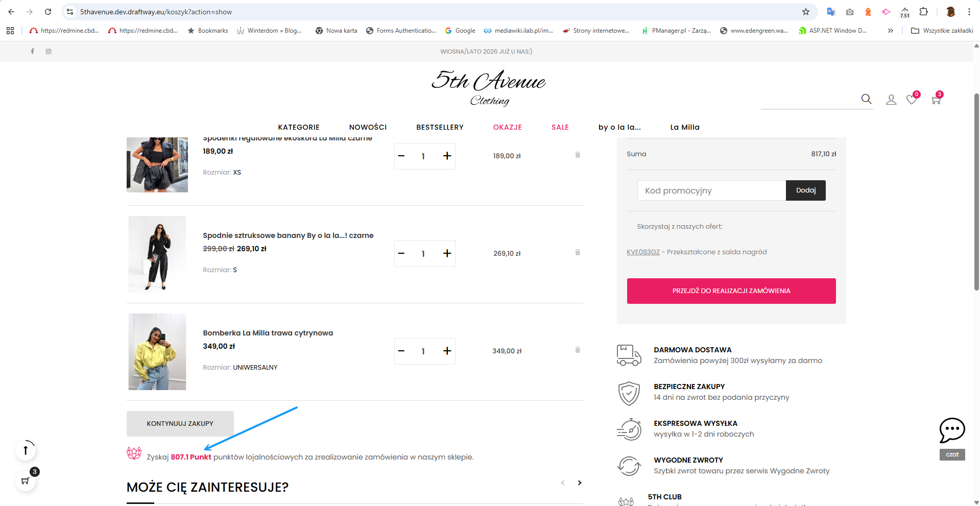
Task: Click PRZEJDŹ DO REALIZACJI ZAMÓWIENIA button
Action: (731, 291)
